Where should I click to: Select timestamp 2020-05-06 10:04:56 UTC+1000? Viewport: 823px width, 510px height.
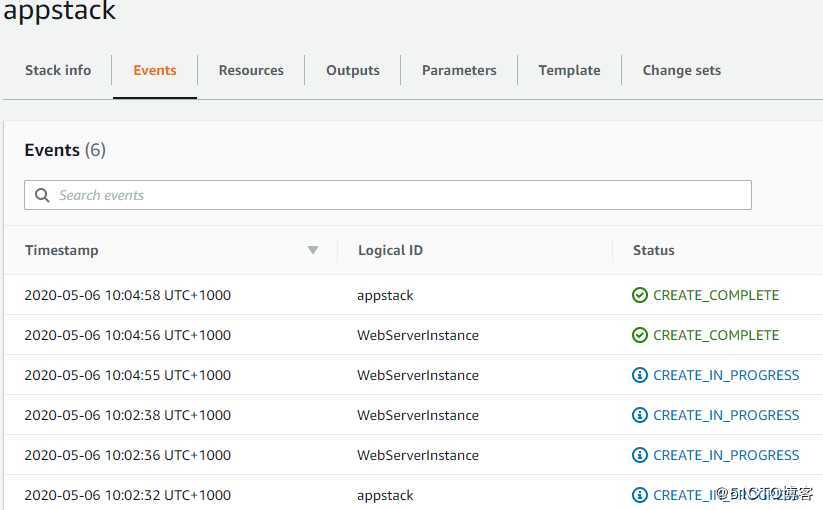click(x=128, y=335)
